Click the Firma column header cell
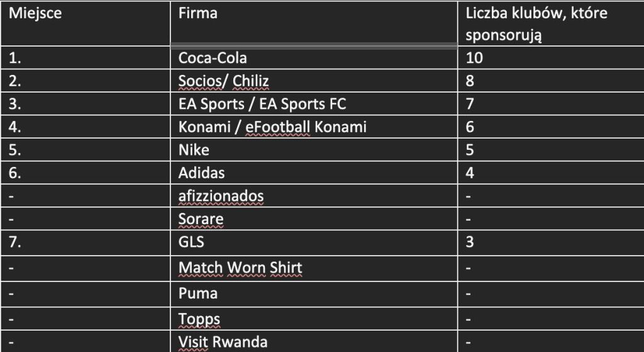 click(x=197, y=13)
